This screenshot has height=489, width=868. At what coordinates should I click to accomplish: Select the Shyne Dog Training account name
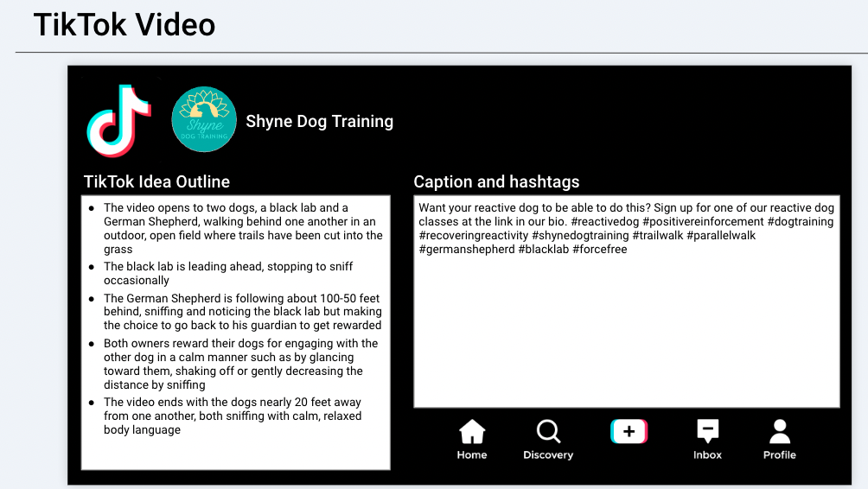(319, 122)
